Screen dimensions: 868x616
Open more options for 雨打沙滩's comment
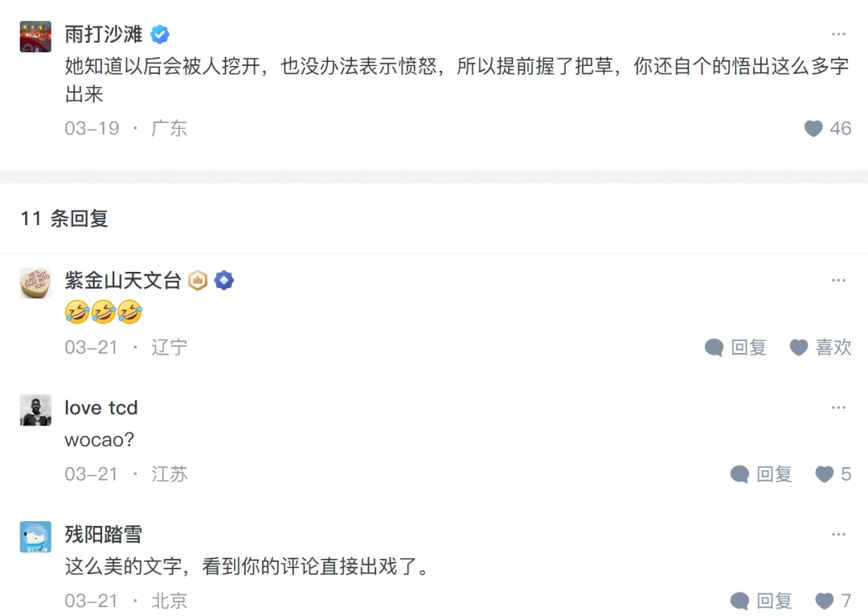point(838,35)
